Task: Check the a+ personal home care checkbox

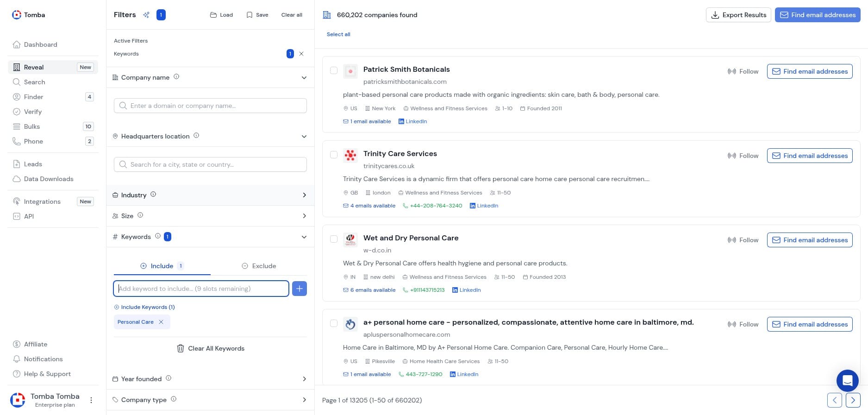Action: click(334, 323)
